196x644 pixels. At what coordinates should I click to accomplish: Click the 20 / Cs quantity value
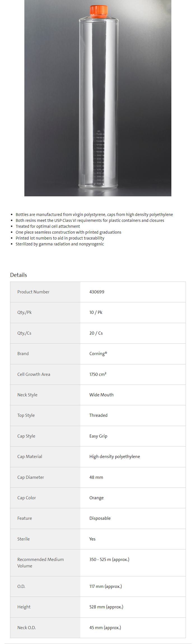click(96, 333)
